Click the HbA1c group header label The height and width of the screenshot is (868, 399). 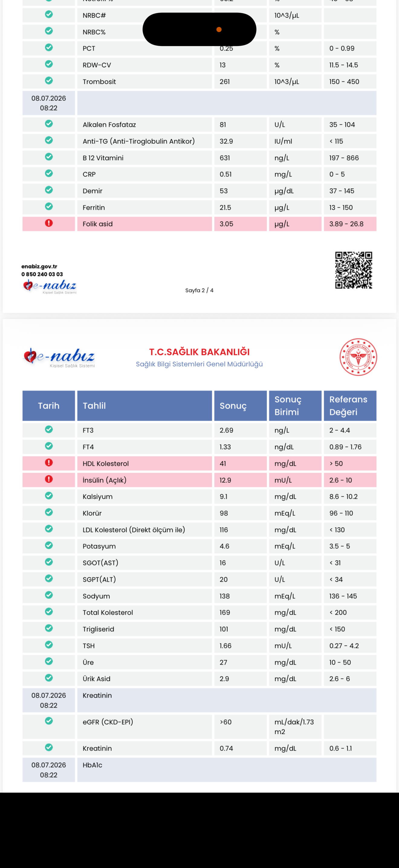pos(92,765)
